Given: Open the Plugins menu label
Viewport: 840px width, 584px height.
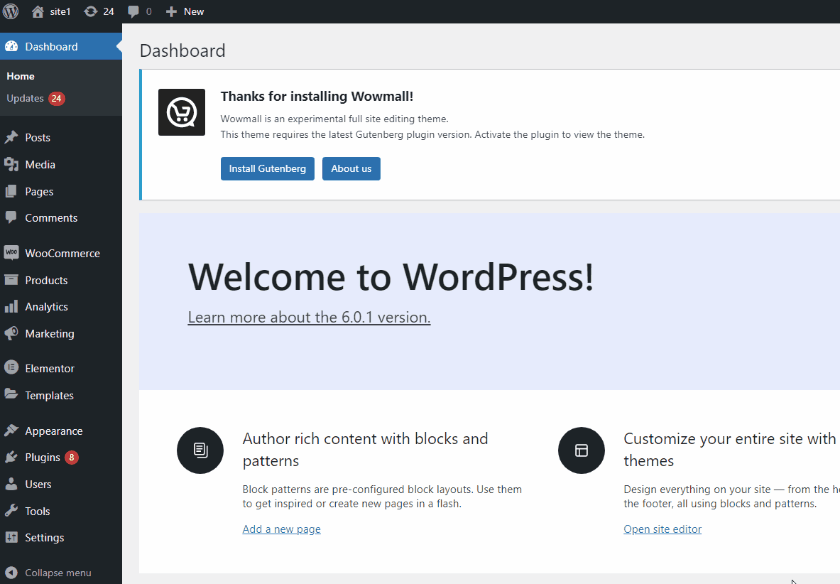Looking at the screenshot, I should coord(42,458).
